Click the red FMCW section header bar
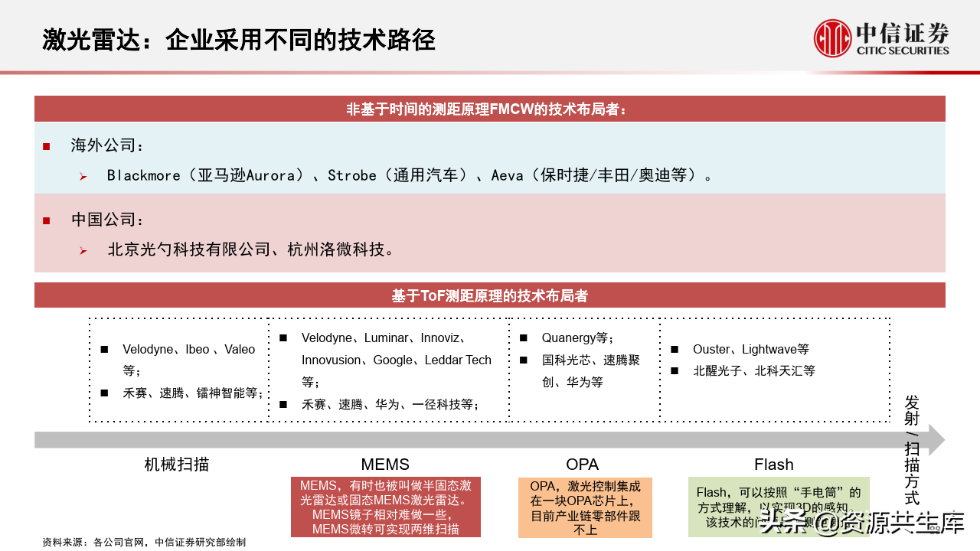980x551 pixels. tap(490, 109)
